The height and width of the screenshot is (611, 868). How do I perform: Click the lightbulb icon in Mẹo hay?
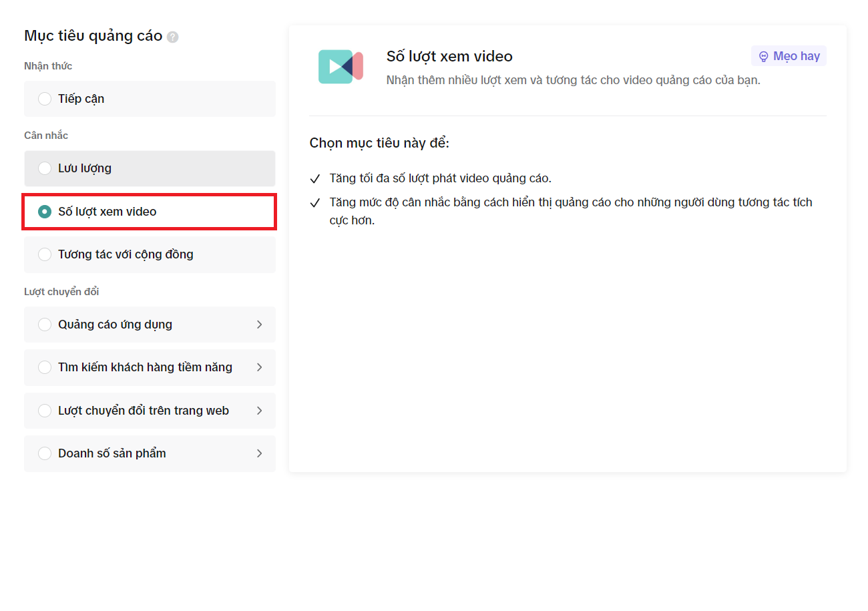click(764, 57)
